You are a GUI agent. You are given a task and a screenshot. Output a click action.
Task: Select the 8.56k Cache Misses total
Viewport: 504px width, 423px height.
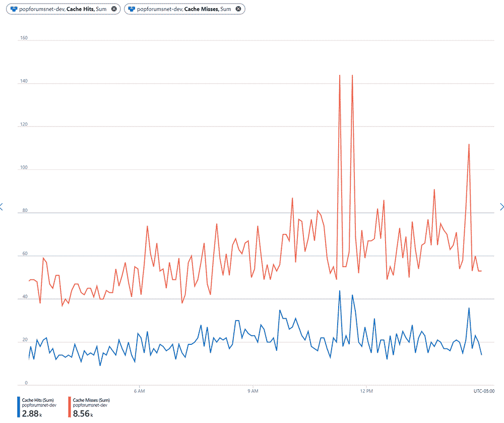coord(83,413)
